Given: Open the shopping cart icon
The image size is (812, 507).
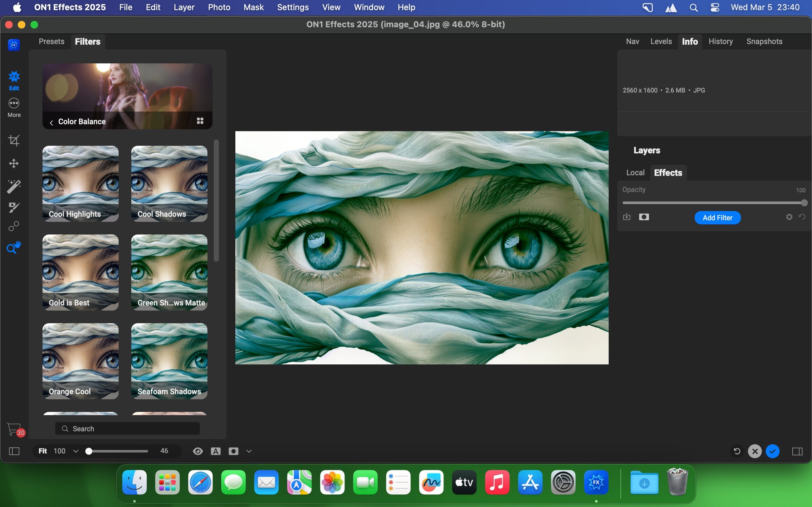Looking at the screenshot, I should (x=14, y=428).
